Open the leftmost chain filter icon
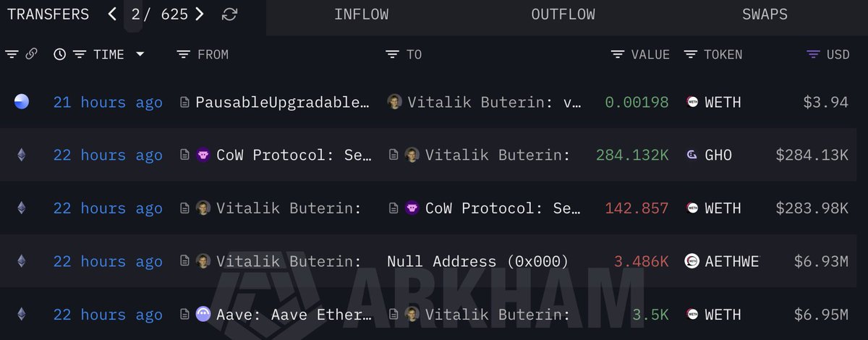The image size is (868, 340). 12,54
